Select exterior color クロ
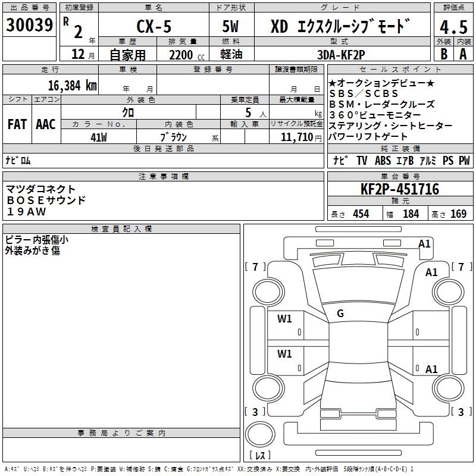This screenshot has height=476, width=476. tap(128, 112)
